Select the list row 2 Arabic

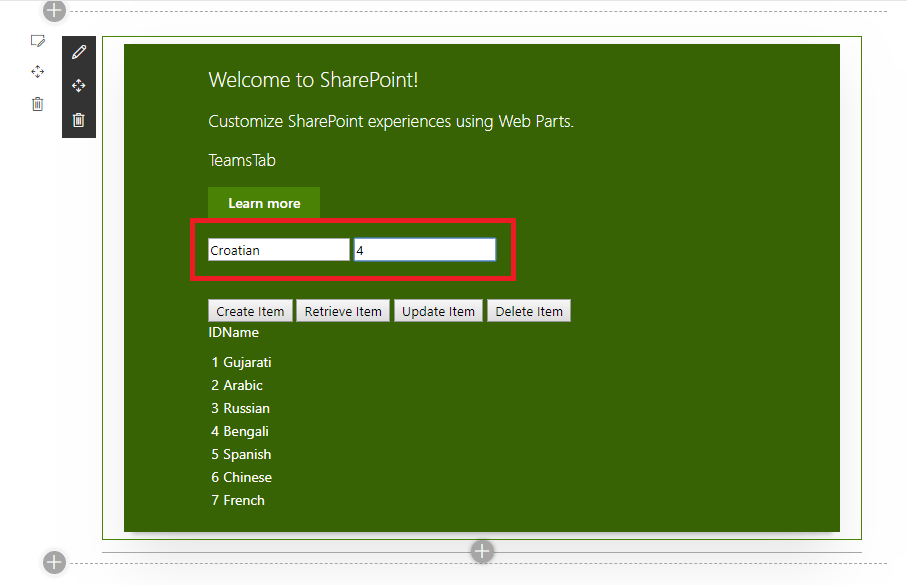(237, 385)
